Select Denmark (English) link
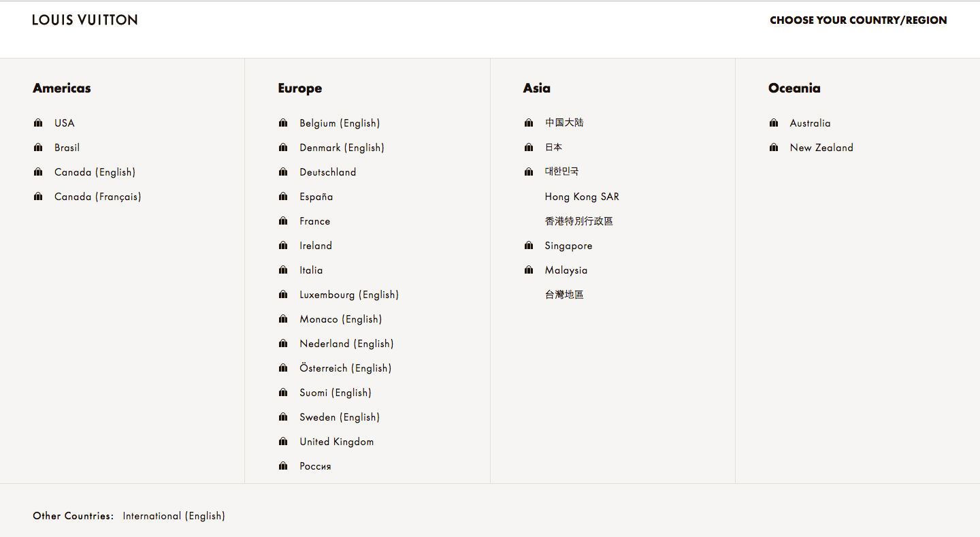The image size is (980, 537). point(342,148)
